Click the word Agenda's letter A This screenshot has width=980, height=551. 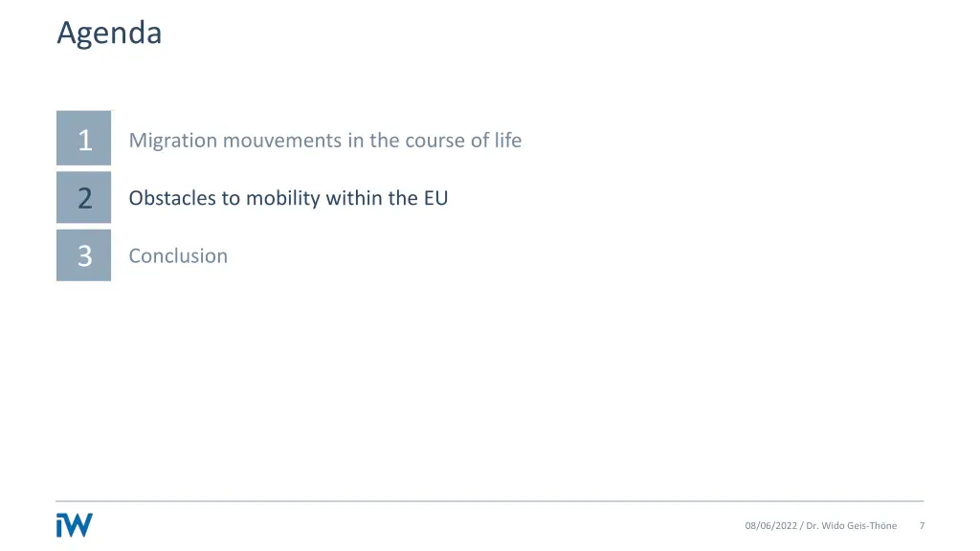[x=66, y=33]
